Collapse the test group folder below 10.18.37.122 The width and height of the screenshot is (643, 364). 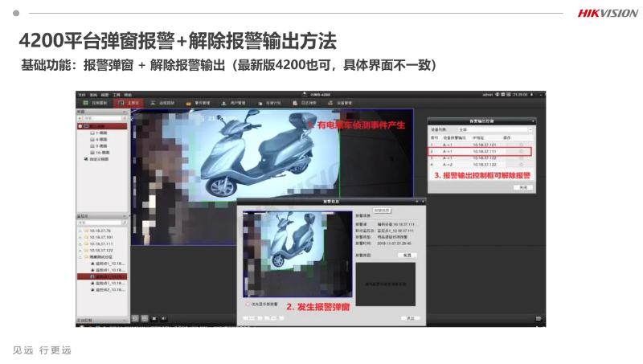pos(80,257)
